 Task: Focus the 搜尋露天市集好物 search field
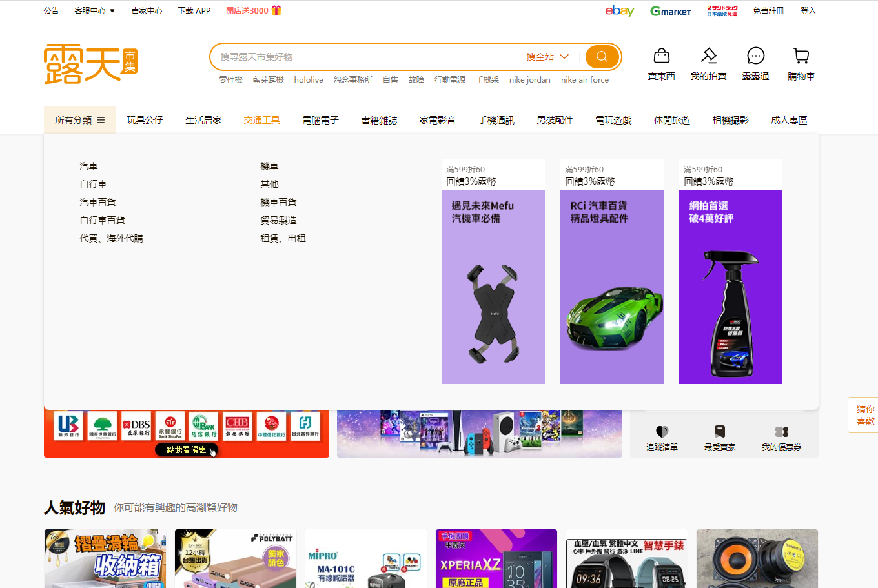click(368, 57)
